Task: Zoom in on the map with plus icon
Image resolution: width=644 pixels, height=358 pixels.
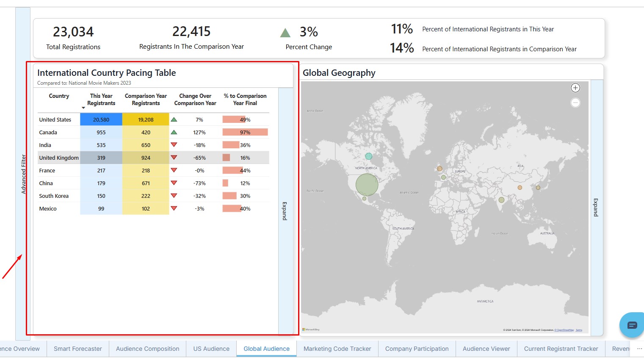Action: 575,88
